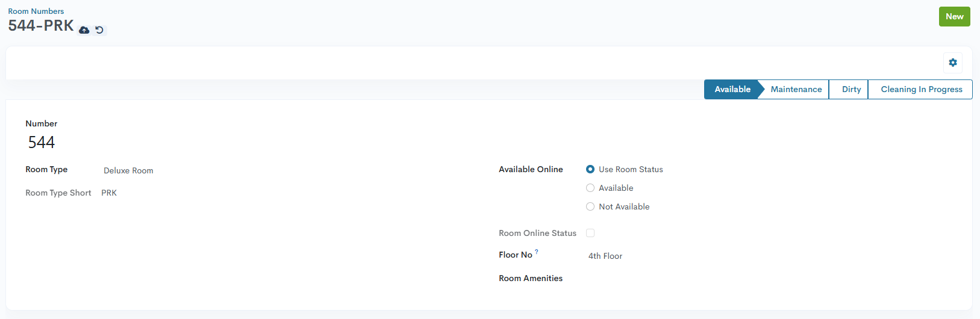Toggle the Room Online Status checkbox
980x319 pixels.
590,233
